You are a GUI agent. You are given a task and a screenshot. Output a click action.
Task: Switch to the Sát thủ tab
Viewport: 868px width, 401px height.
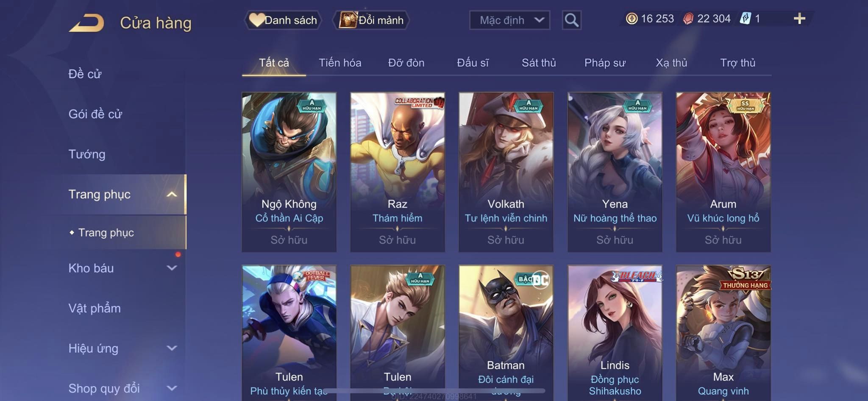(x=539, y=63)
